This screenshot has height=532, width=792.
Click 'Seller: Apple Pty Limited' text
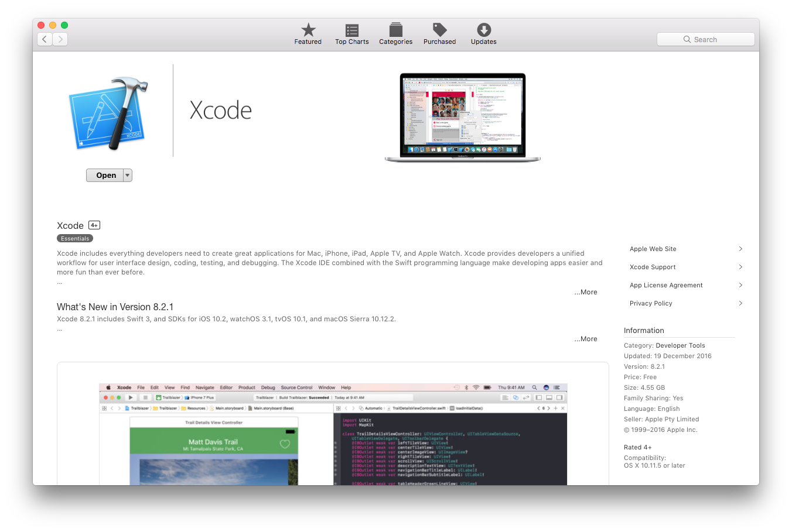[x=661, y=419]
